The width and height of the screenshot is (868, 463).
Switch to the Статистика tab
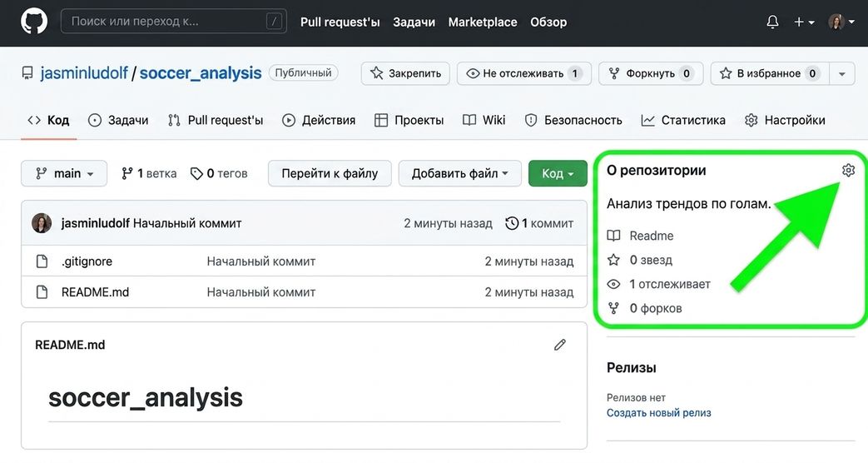(683, 120)
